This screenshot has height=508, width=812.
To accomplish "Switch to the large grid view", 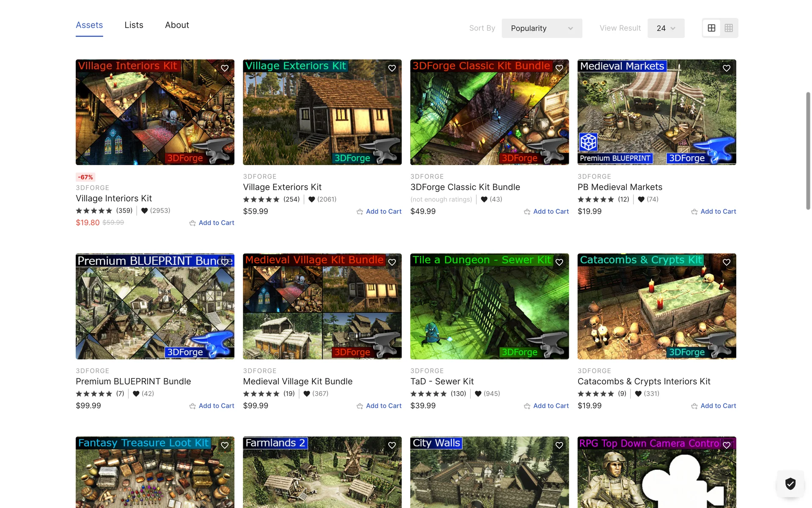I will click(x=711, y=28).
